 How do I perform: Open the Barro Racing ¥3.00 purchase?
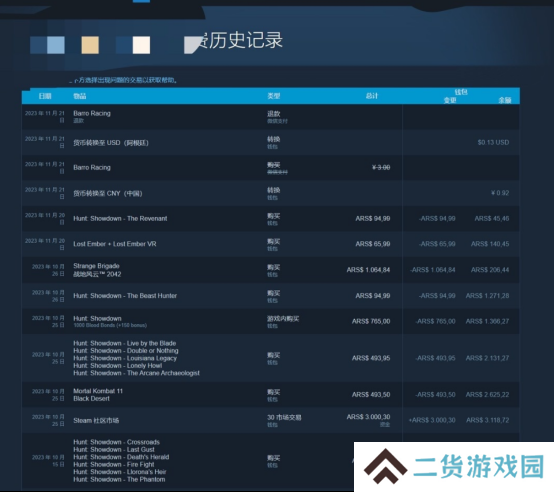pyautogui.click(x=271, y=168)
